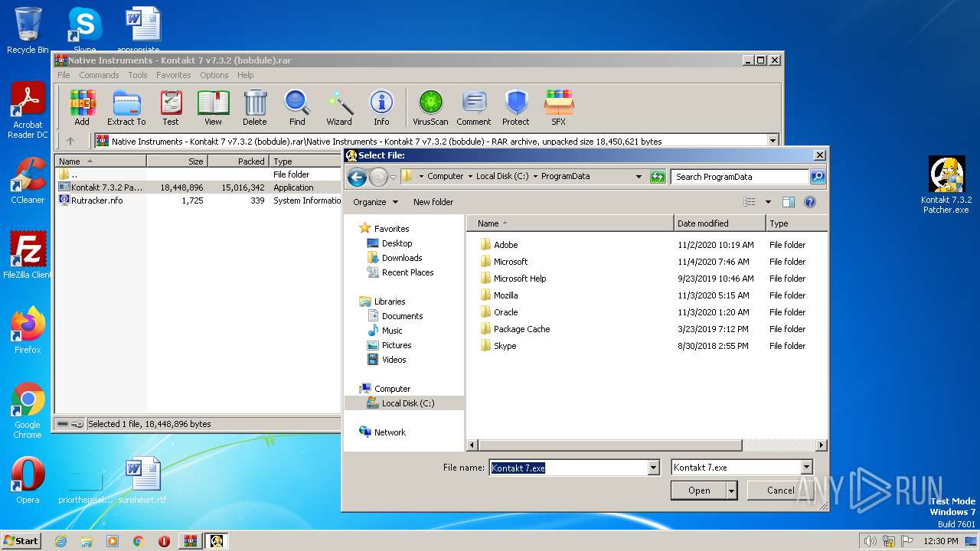Click the Comment toolbar icon
Screen dimensions: 980x551
coord(474,107)
